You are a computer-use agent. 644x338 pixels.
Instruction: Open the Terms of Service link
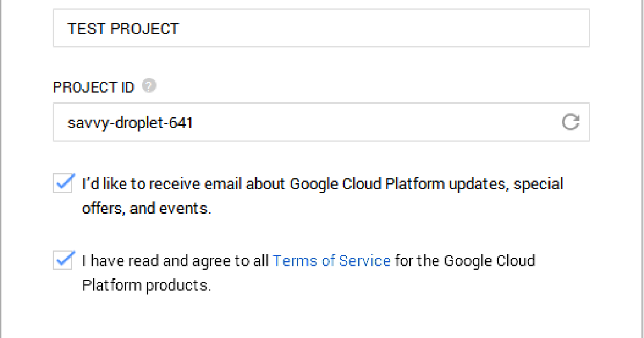tap(331, 261)
